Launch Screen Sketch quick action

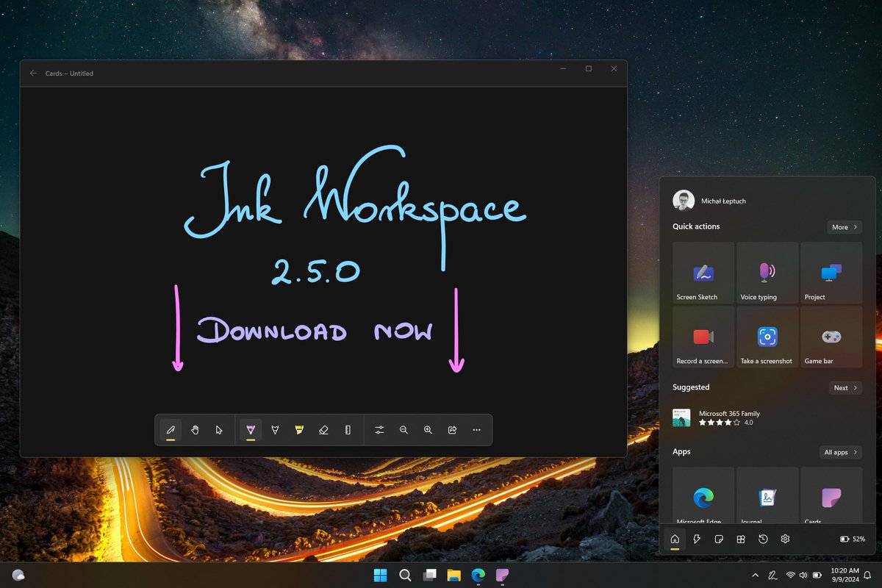[x=703, y=273]
